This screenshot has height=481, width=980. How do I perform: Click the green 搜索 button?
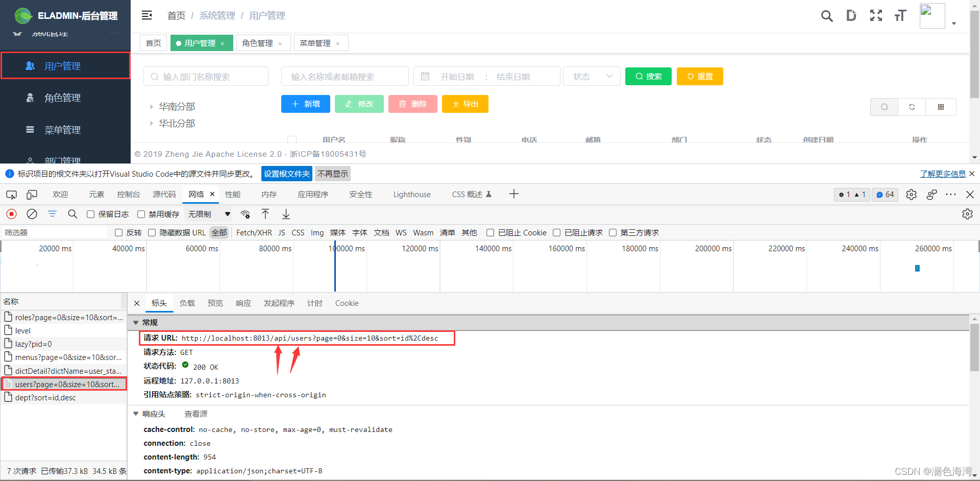[x=648, y=77]
